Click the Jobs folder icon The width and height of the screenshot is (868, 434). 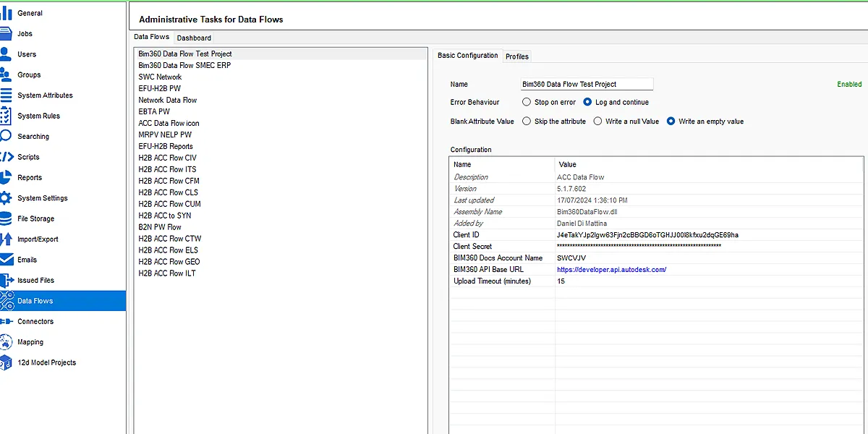[6, 33]
